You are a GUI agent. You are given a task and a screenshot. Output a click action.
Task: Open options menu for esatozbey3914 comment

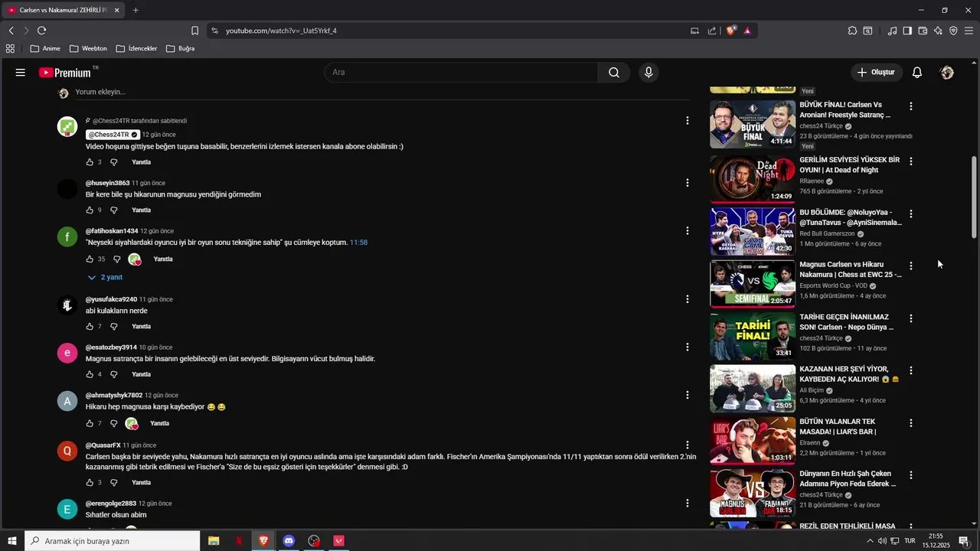coord(688,347)
